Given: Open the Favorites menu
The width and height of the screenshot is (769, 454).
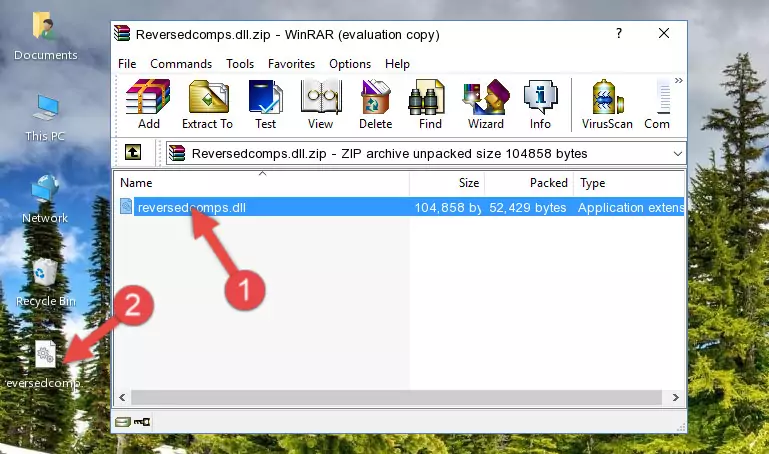Looking at the screenshot, I should click(x=291, y=64).
